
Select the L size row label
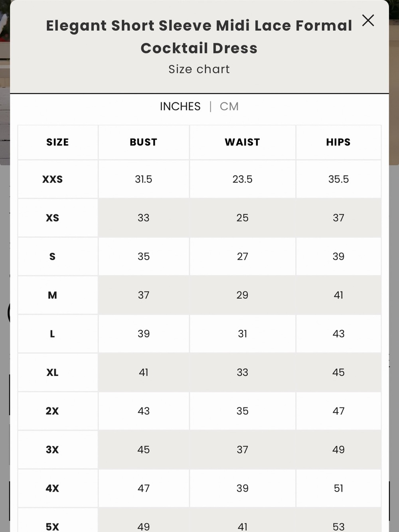[x=52, y=334]
